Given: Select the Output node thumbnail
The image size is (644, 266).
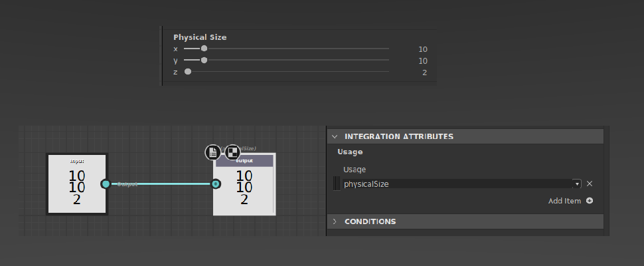Looking at the screenshot, I should 244,186.
